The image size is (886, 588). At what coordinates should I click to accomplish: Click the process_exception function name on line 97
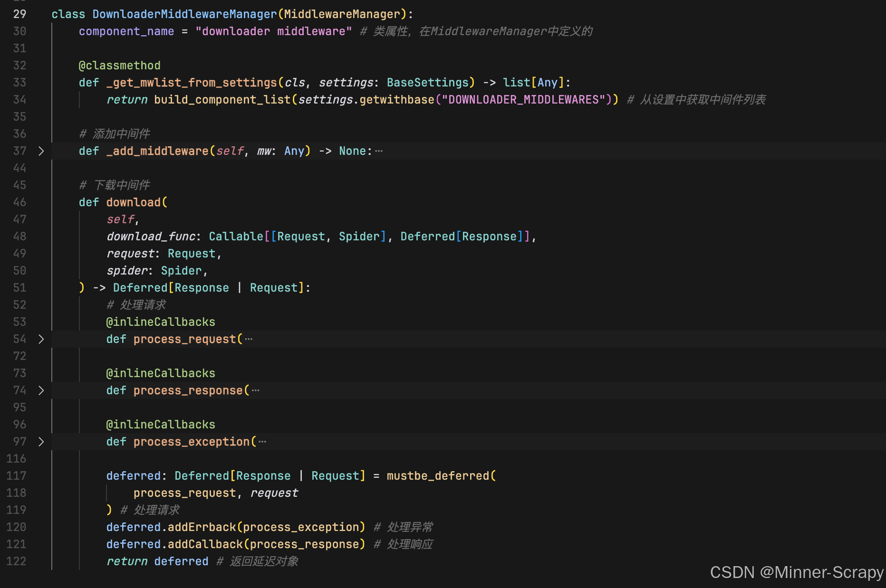coord(192,442)
